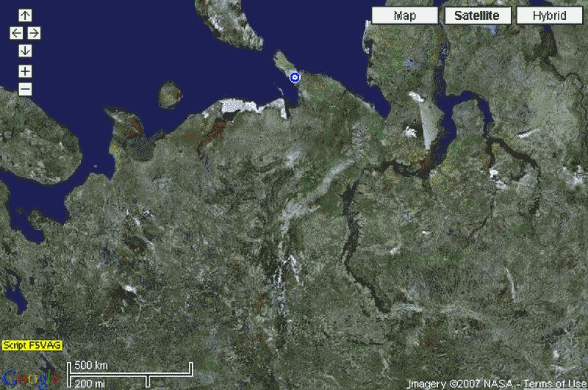Click the yellow Script F5VAG label
Image resolution: width=588 pixels, height=390 pixels.
pos(32,345)
